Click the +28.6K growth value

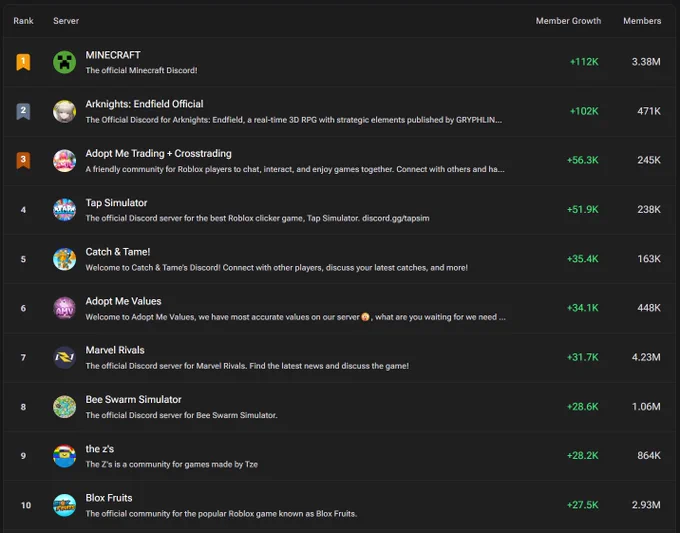tap(582, 407)
